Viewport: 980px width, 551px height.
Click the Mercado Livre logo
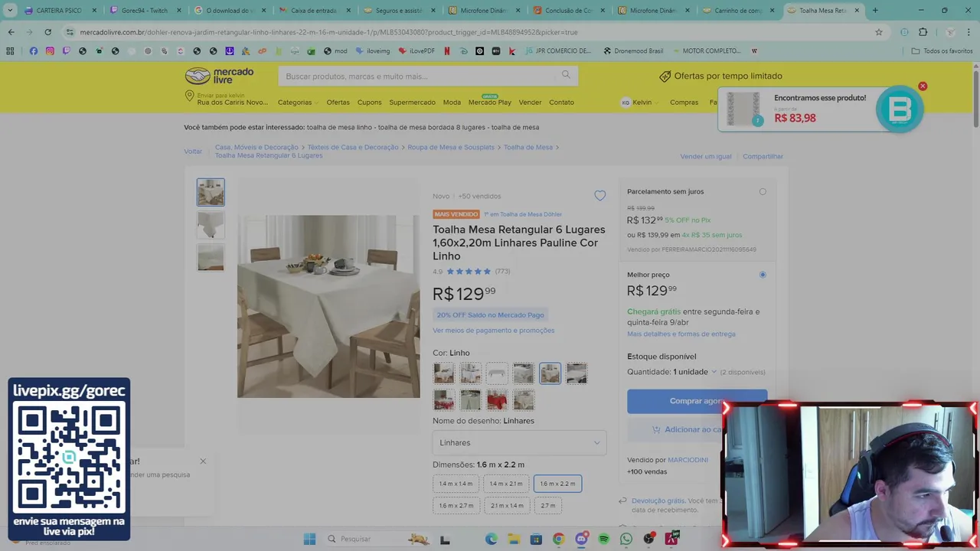pyautogui.click(x=219, y=76)
